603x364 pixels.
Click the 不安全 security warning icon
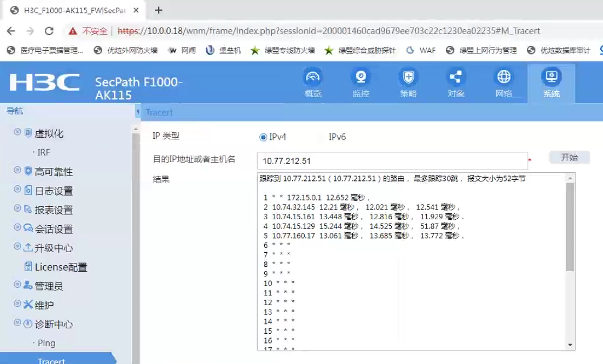click(x=73, y=31)
